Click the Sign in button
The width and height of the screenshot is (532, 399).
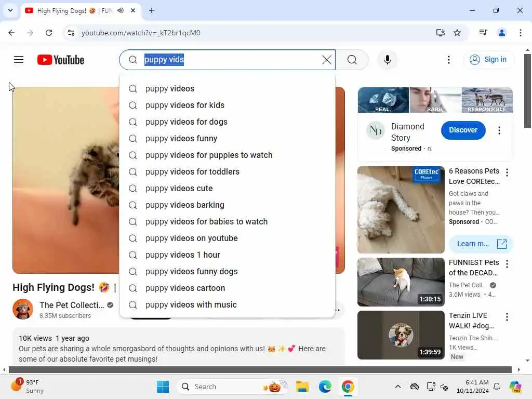point(488,59)
